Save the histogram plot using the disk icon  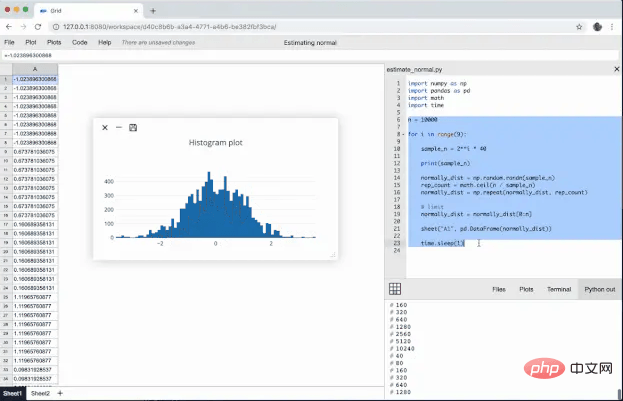[133, 128]
